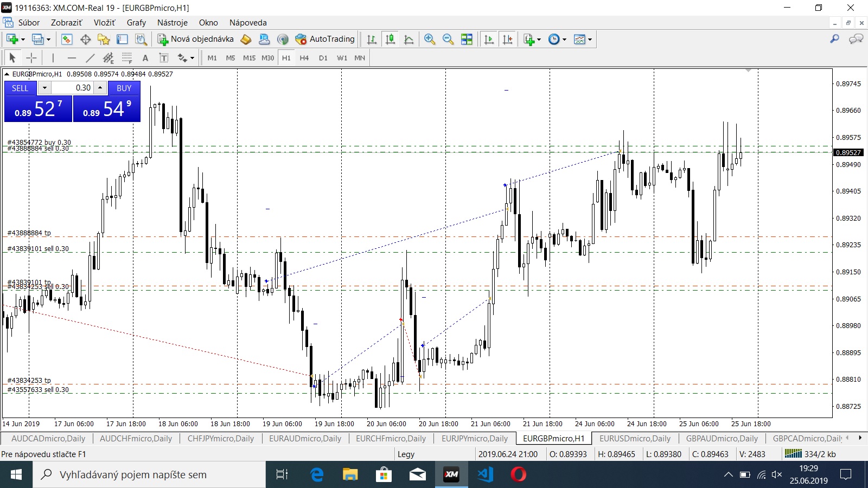Open the Market Watch window icon
Image resolution: width=868 pixels, height=488 pixels.
[67, 39]
